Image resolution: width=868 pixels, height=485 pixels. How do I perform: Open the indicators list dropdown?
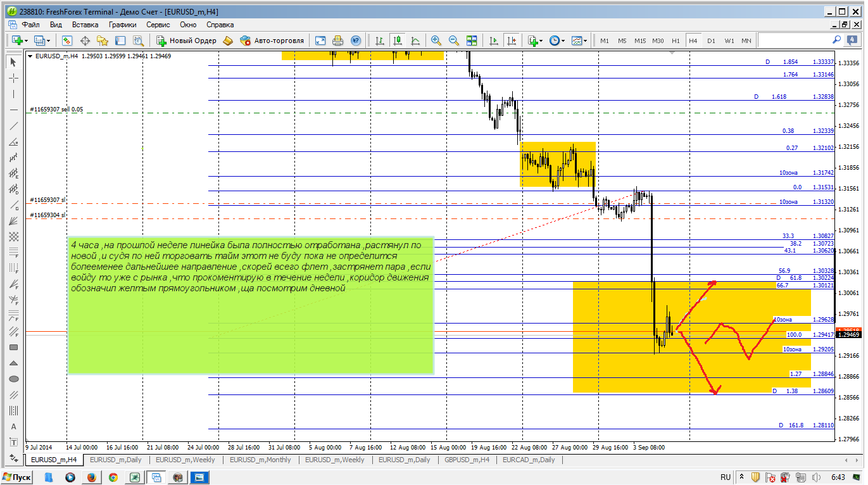pyautogui.click(x=540, y=41)
